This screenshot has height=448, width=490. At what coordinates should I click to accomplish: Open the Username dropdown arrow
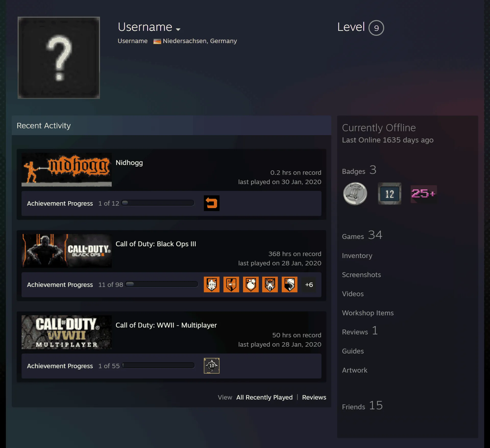coord(178,29)
